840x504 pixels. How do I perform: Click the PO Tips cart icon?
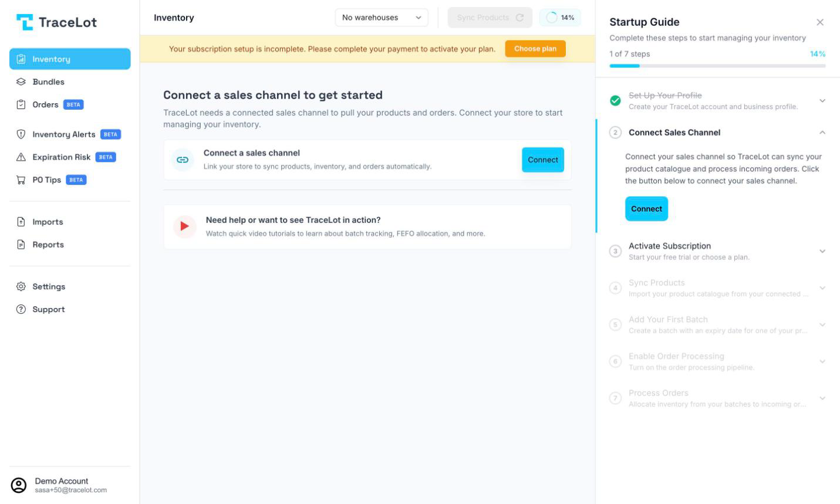point(21,180)
